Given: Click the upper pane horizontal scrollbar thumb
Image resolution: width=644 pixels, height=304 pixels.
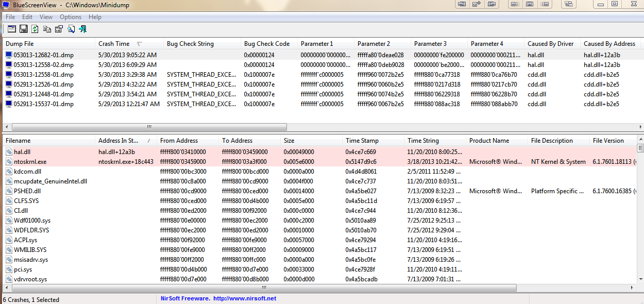Looking at the screenshot, I should (x=150, y=127).
